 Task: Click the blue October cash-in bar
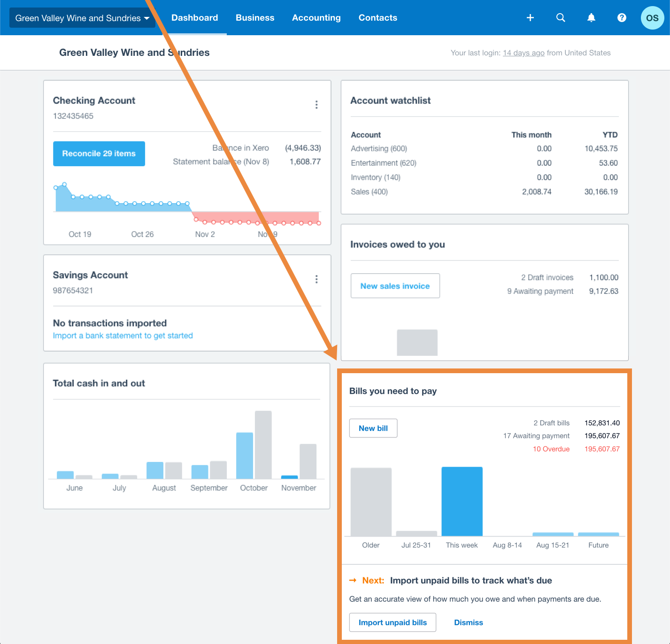[245, 456]
